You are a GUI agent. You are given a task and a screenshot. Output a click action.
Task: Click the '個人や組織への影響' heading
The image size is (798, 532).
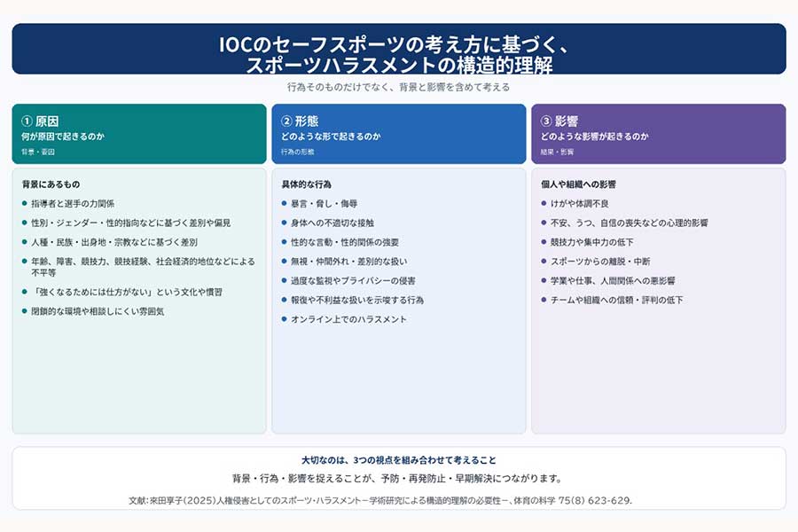[x=579, y=184]
